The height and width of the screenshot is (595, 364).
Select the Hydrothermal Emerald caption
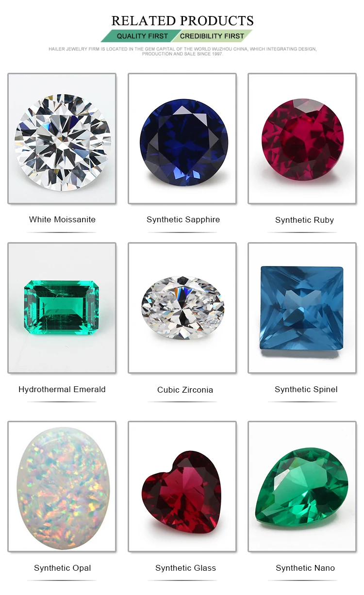[x=62, y=389]
